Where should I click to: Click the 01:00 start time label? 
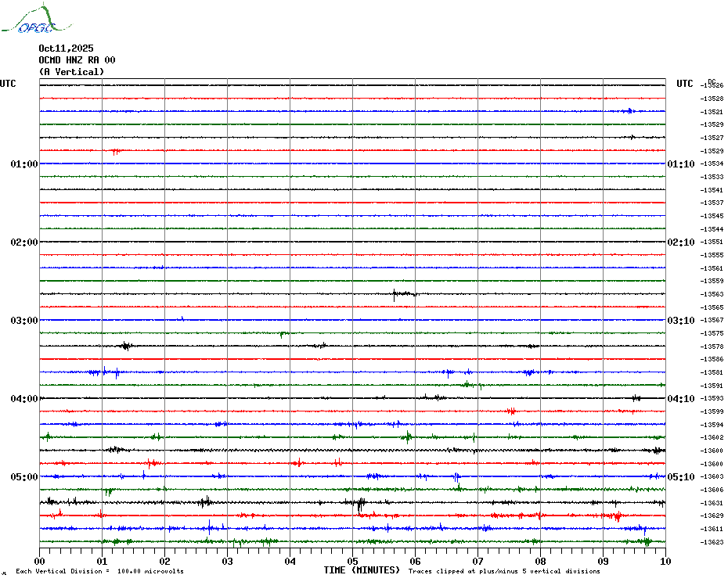[24, 163]
